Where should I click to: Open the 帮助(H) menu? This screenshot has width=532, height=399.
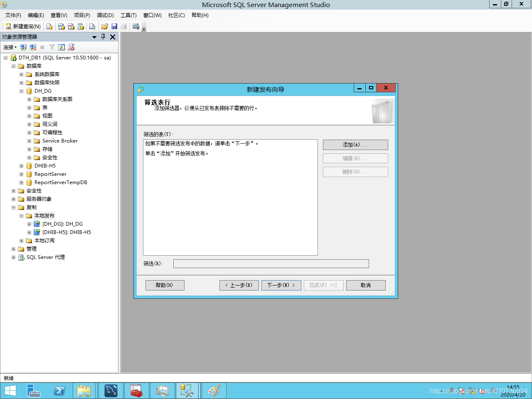pyautogui.click(x=200, y=15)
